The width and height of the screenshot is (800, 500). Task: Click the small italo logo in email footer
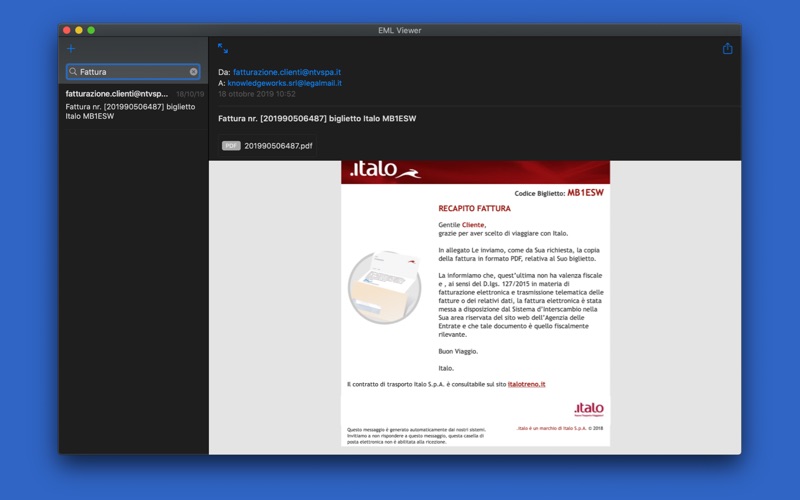[589, 409]
